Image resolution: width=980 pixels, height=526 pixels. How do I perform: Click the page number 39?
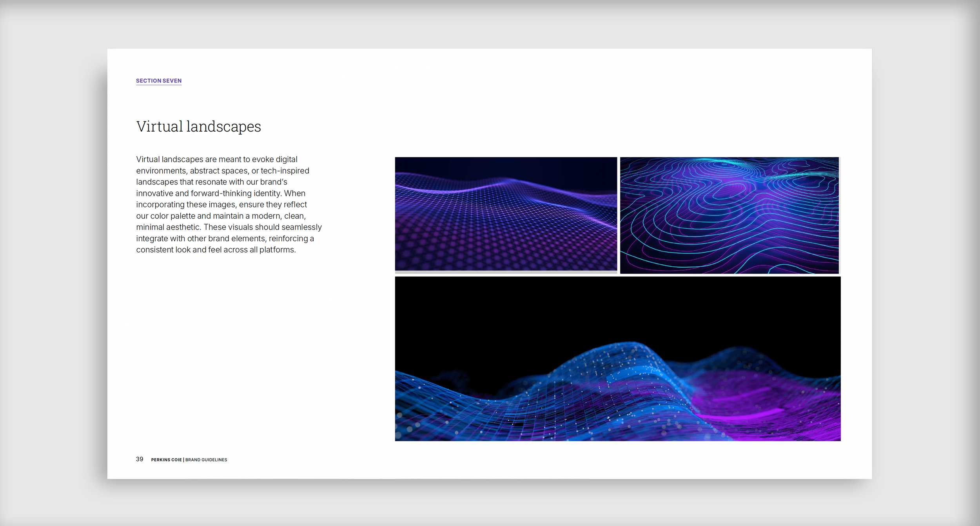(140, 459)
